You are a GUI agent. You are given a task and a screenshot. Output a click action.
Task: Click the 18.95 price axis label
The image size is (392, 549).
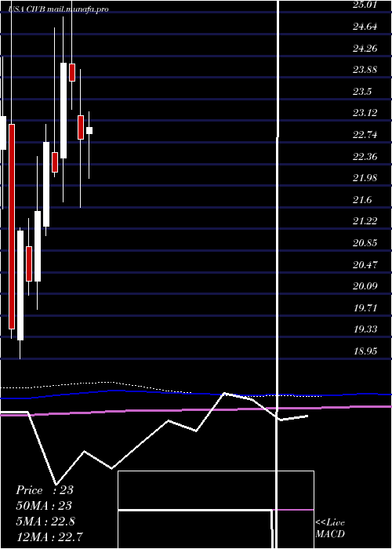(365, 351)
